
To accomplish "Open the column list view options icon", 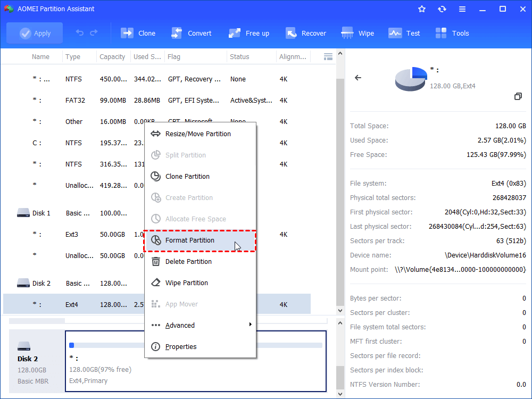I will [328, 56].
